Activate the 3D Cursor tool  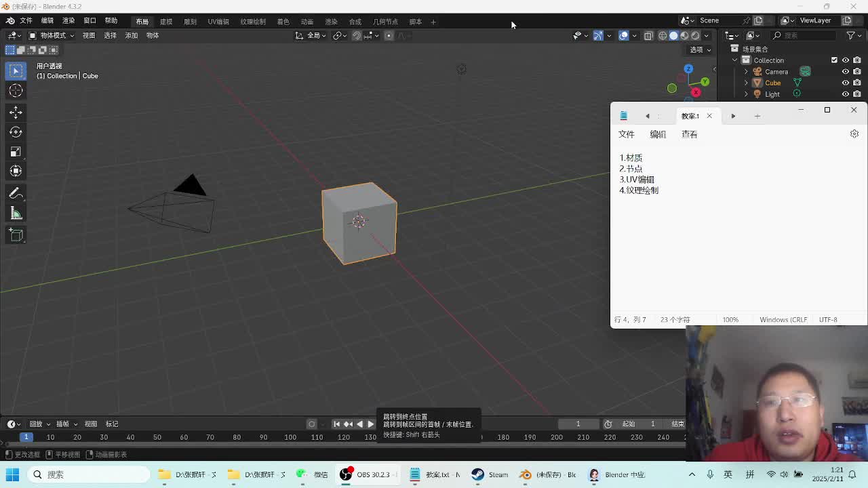click(16, 91)
